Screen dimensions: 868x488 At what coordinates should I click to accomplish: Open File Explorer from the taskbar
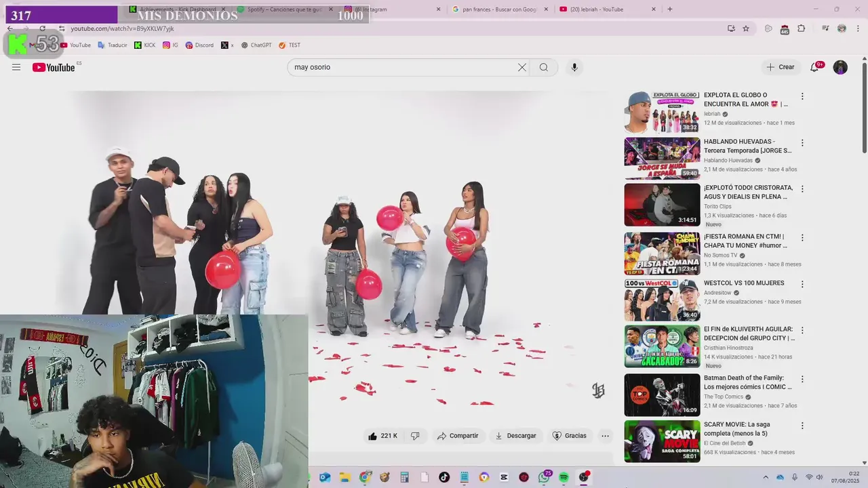click(344, 477)
